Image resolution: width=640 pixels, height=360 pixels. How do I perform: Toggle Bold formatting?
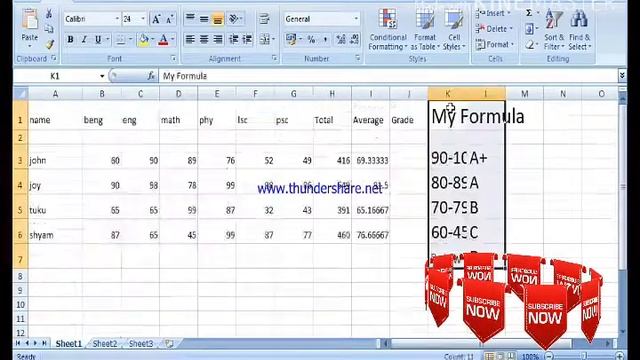tap(70, 40)
